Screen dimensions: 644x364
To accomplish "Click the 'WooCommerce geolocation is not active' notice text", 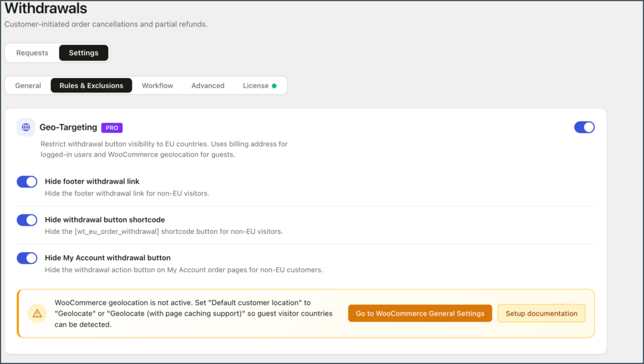I will [194, 314].
